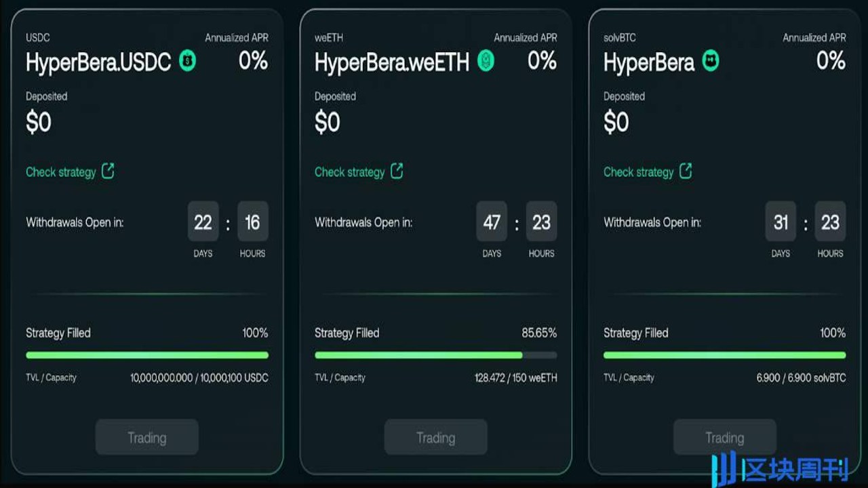Click the 128.472 / 150 weETH capacity text
Viewport: 868px width, 488px height.
[x=516, y=378]
